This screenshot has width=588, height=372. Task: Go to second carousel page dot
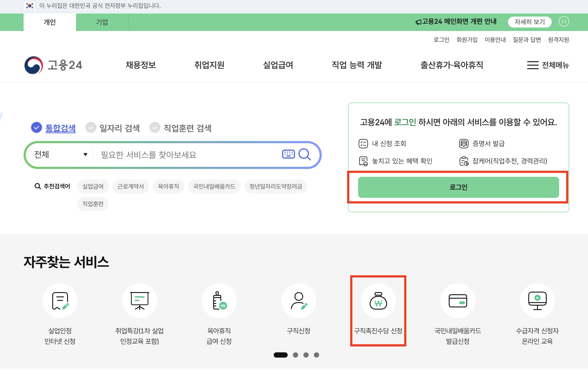point(296,355)
